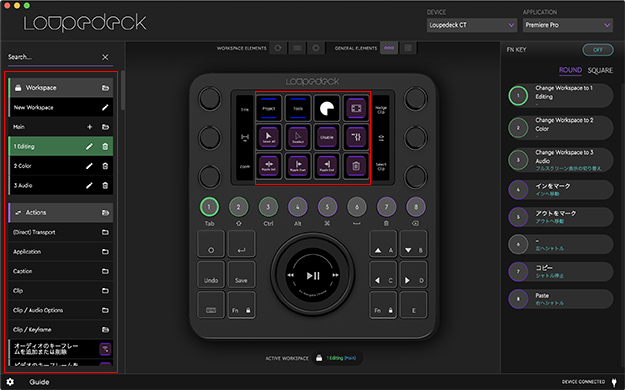Expand the Clip actions folder
This screenshot has width=625, height=390.
(61, 291)
